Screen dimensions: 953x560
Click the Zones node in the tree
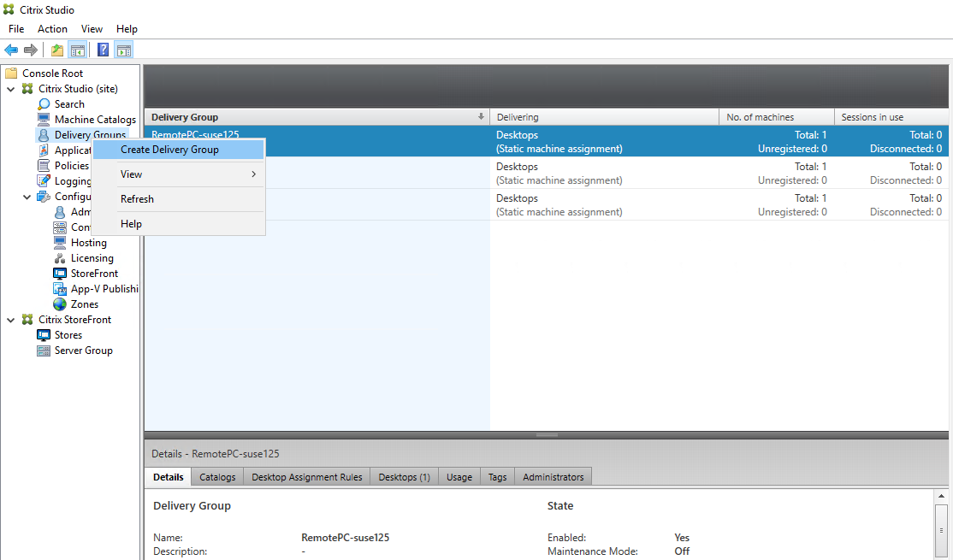[x=85, y=304]
